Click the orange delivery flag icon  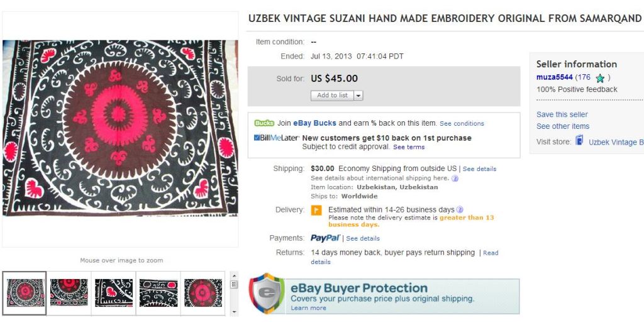[317, 210]
